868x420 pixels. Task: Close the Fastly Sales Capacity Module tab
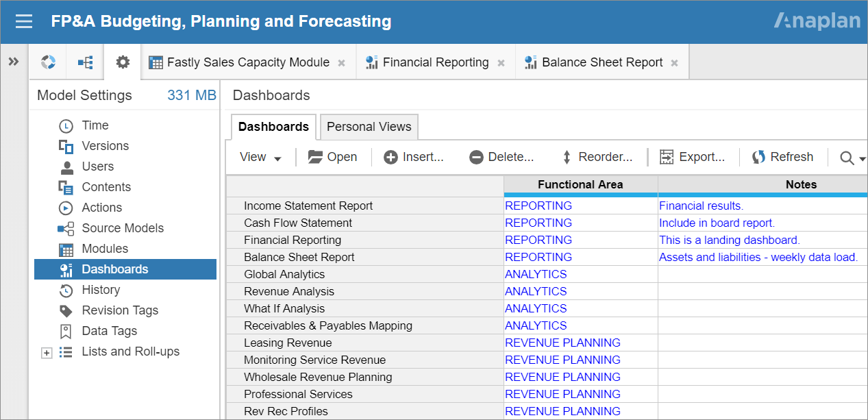341,63
